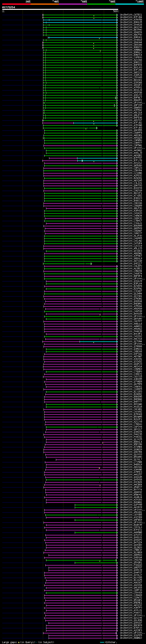Select label UniRef100_B4F836
This screenshot has width=146, height=644.
click(131, 118)
